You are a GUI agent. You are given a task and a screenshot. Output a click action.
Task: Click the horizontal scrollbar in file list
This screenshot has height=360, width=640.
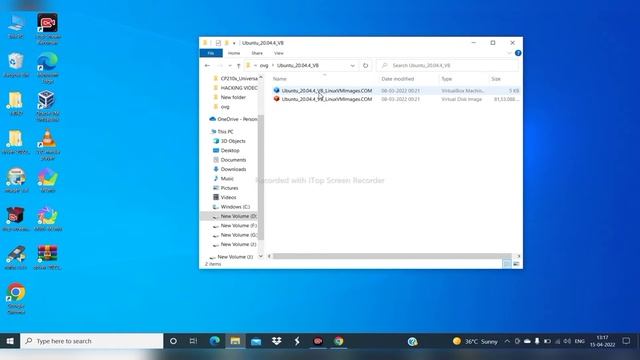pos(392,256)
